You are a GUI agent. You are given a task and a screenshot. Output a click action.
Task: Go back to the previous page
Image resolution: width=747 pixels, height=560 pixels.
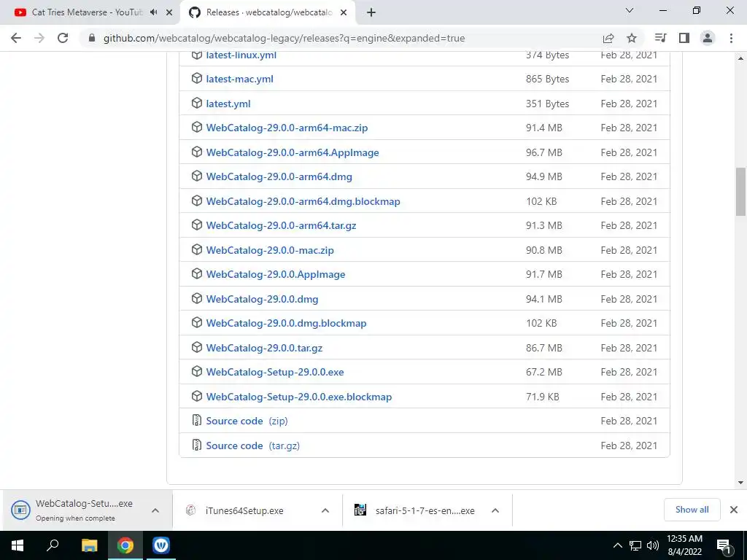pos(16,38)
